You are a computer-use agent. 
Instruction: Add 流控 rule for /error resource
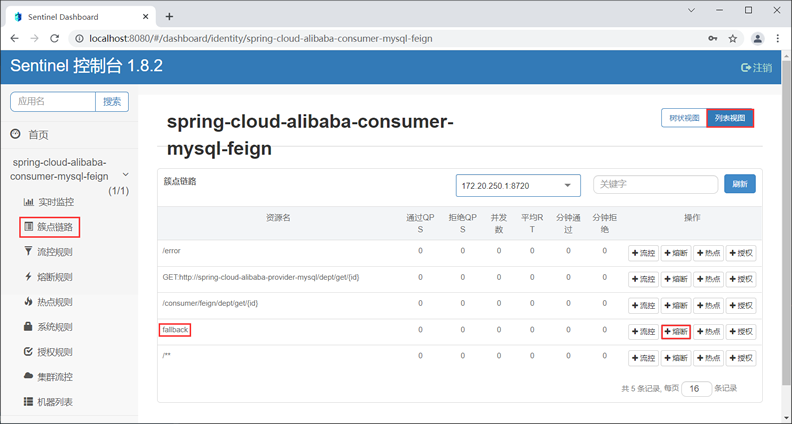[643, 253]
